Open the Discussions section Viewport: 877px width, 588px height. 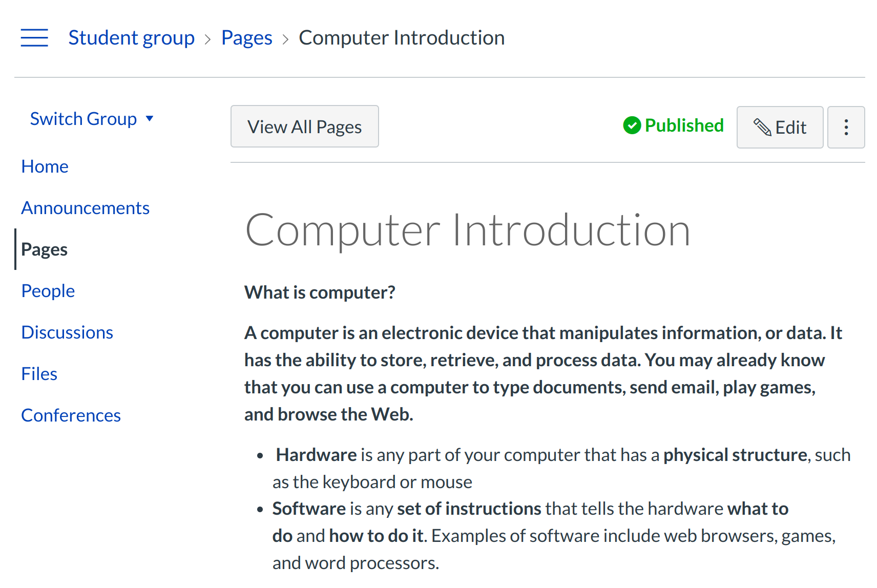click(67, 332)
